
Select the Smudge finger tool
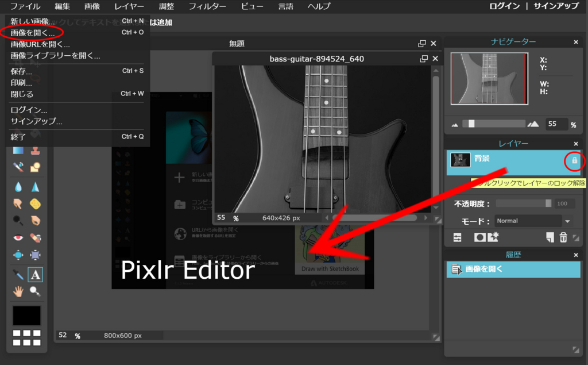pos(18,203)
